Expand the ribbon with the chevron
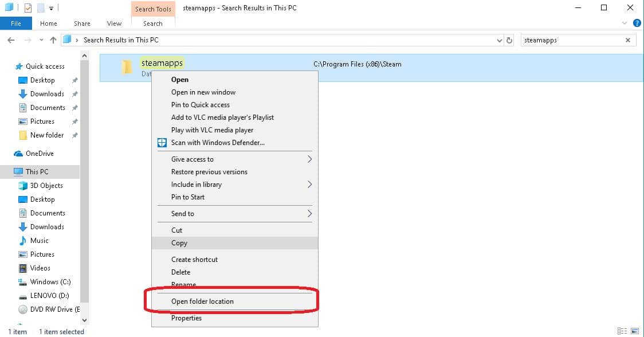 [625, 23]
